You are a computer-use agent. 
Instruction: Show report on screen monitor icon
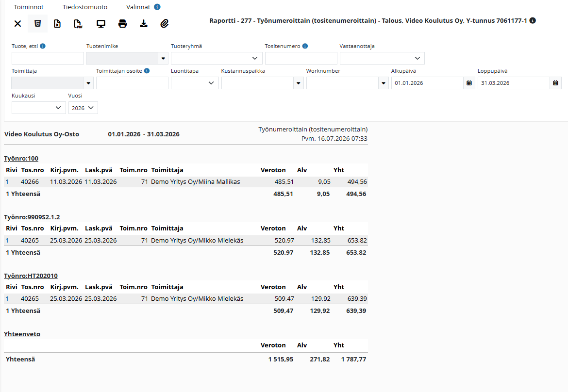tap(101, 24)
